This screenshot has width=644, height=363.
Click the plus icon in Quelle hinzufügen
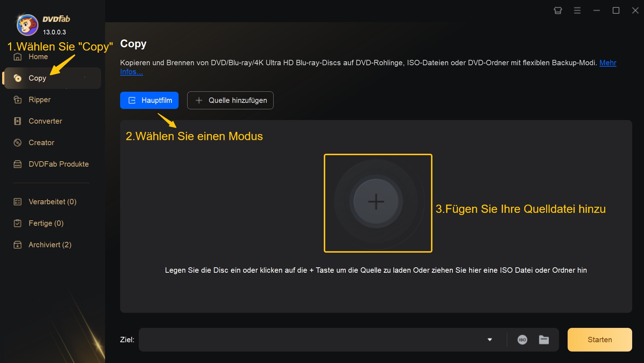(199, 100)
